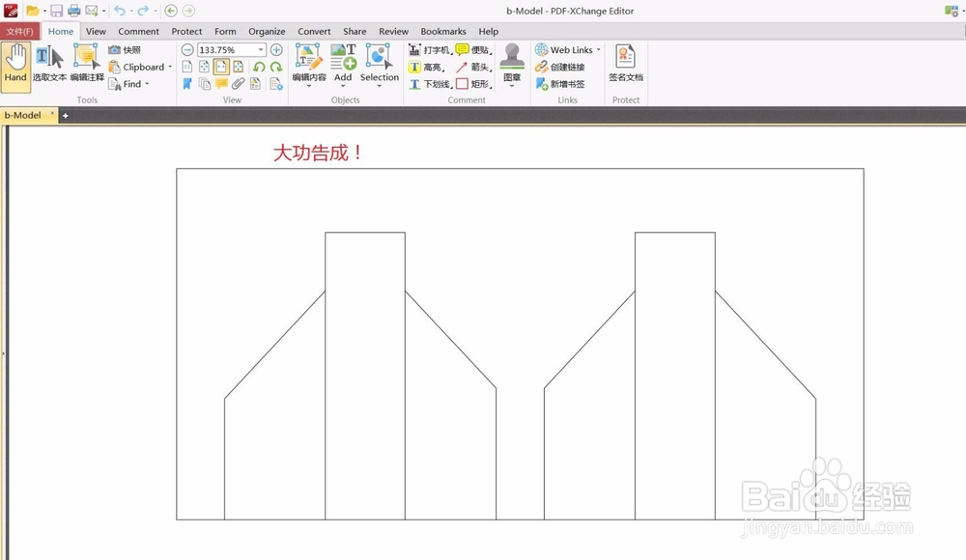Open the 图章 stamp tool
The height and width of the screenshot is (560, 966).
(511, 60)
